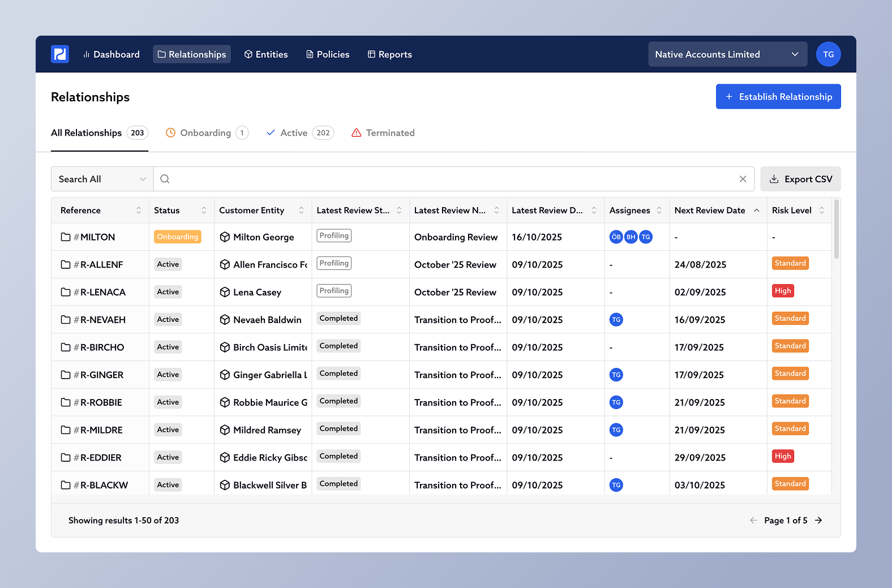The image size is (892, 588).
Task: Click the Establish Relationship button
Action: click(x=778, y=97)
